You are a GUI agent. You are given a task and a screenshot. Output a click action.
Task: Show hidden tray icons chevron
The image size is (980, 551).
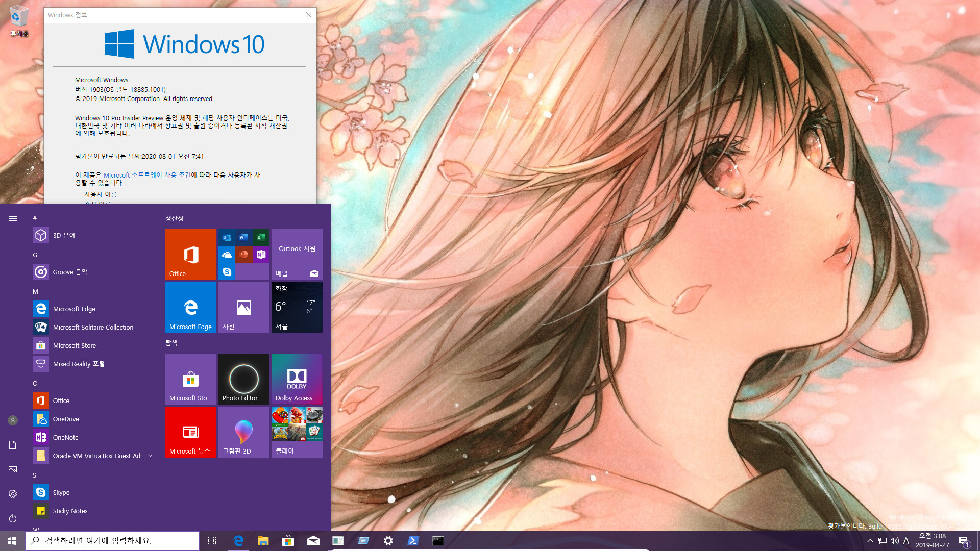(870, 541)
